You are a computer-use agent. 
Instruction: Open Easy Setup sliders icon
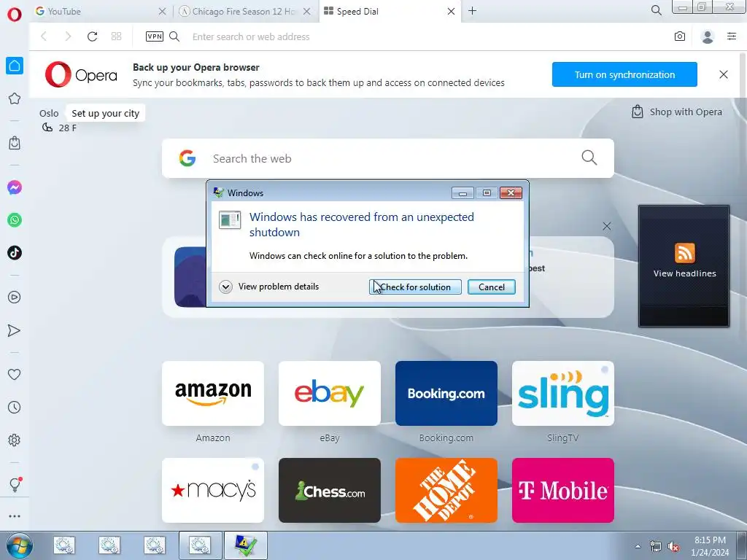(732, 36)
